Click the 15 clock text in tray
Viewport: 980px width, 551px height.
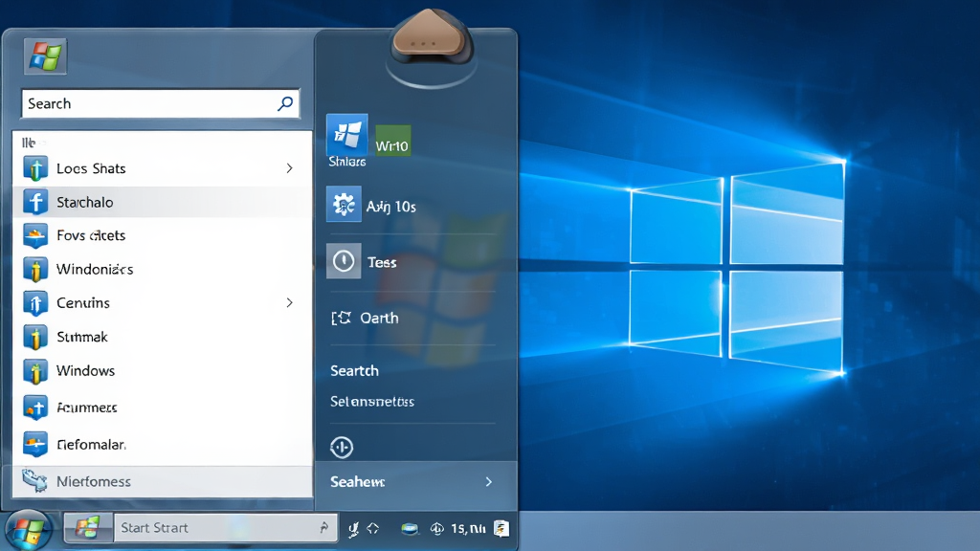[468, 528]
